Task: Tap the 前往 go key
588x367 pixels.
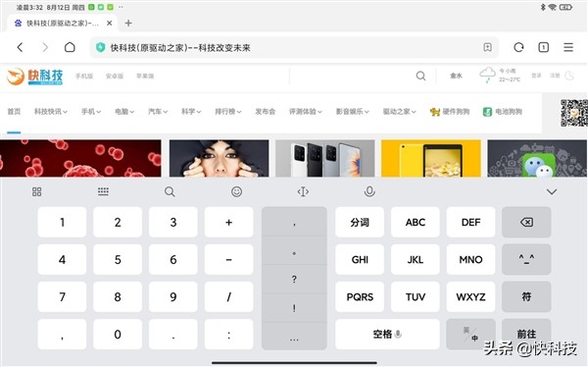Action: (x=526, y=334)
